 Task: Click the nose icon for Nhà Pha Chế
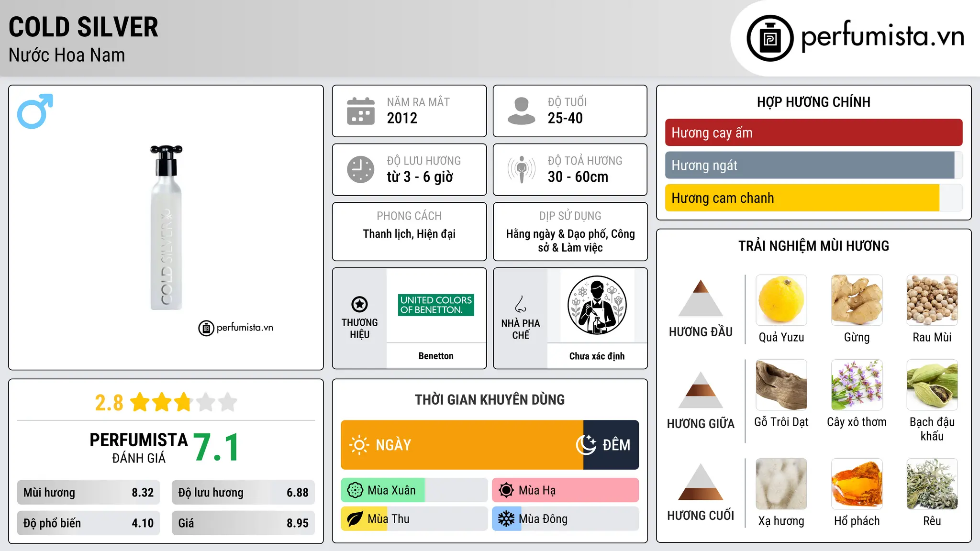(x=521, y=304)
